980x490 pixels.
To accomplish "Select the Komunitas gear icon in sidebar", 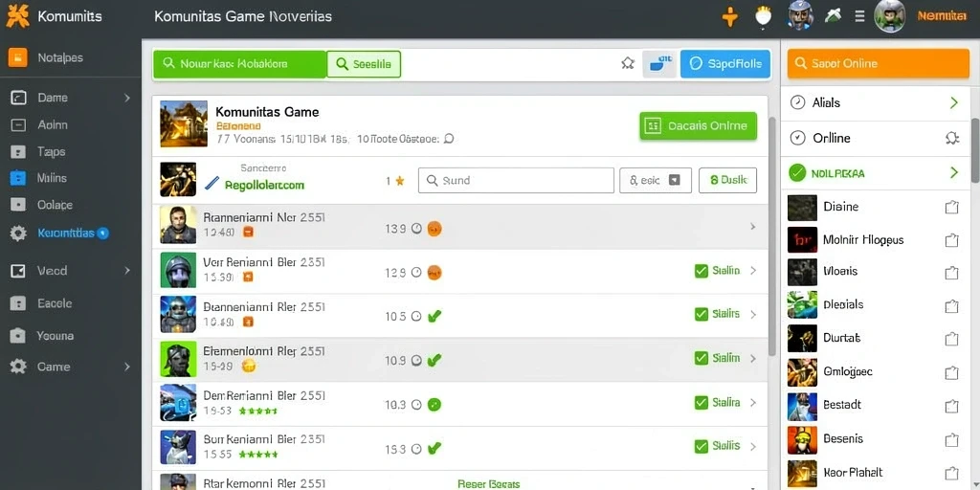I will pyautogui.click(x=18, y=234).
